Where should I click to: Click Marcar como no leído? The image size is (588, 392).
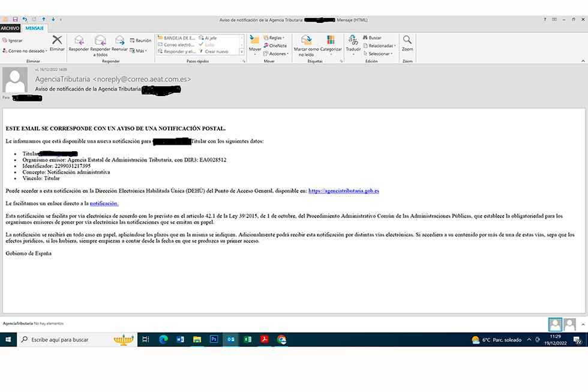pos(306,46)
